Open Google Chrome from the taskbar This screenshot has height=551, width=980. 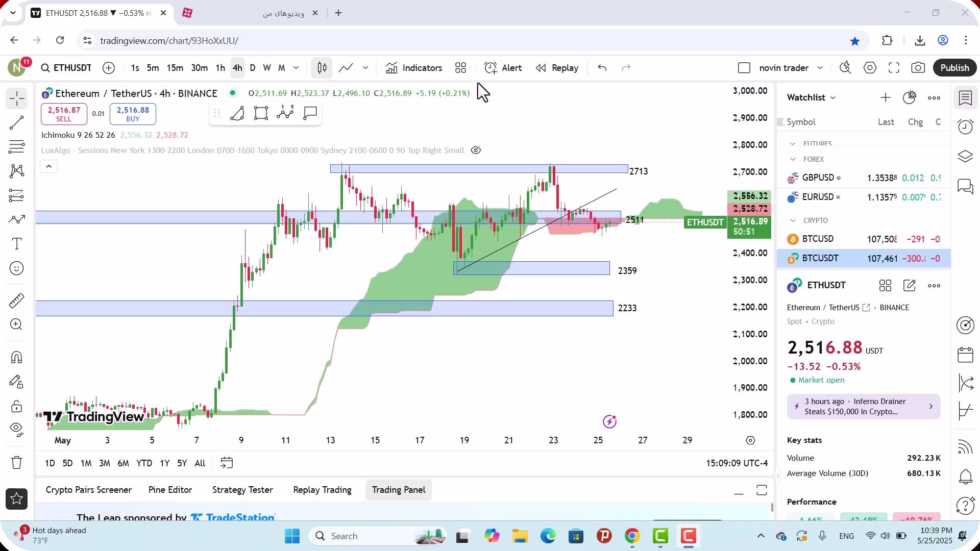point(632,536)
